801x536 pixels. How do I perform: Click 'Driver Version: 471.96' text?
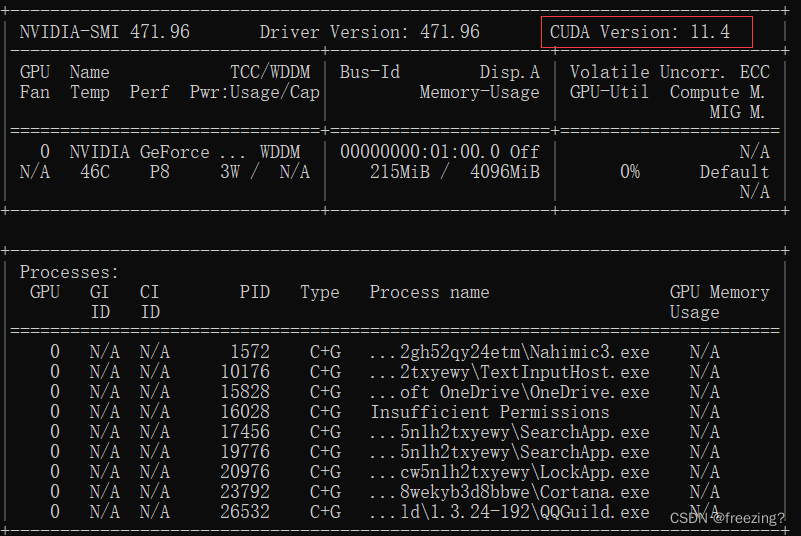(369, 32)
